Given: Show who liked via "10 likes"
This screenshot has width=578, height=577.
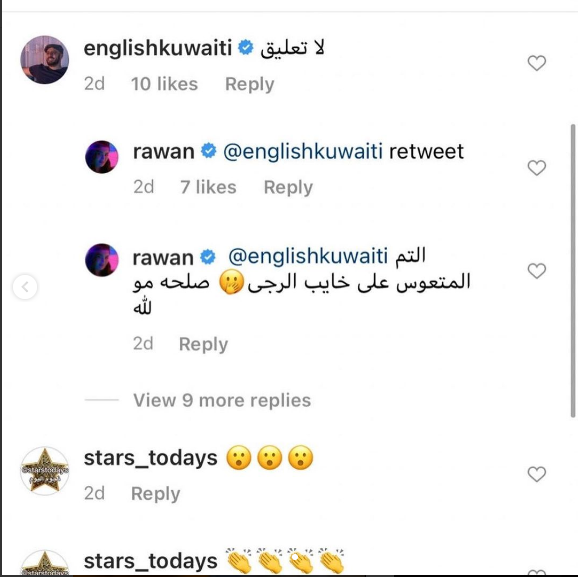Looking at the screenshot, I should click(164, 84).
